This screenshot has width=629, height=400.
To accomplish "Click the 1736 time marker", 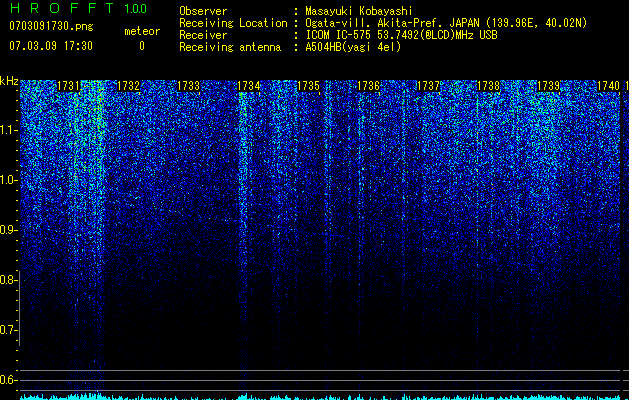I will point(368,86).
